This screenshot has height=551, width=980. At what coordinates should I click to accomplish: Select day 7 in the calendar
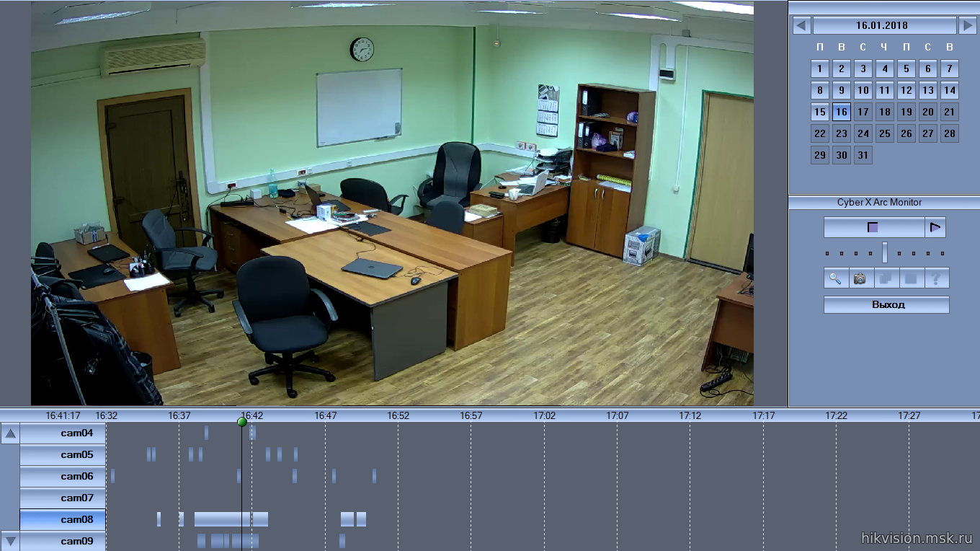click(950, 69)
